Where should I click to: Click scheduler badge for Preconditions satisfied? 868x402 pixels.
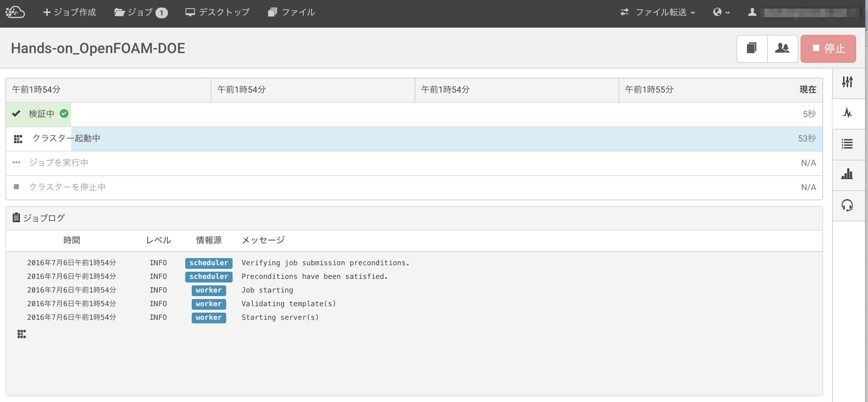[x=209, y=277]
